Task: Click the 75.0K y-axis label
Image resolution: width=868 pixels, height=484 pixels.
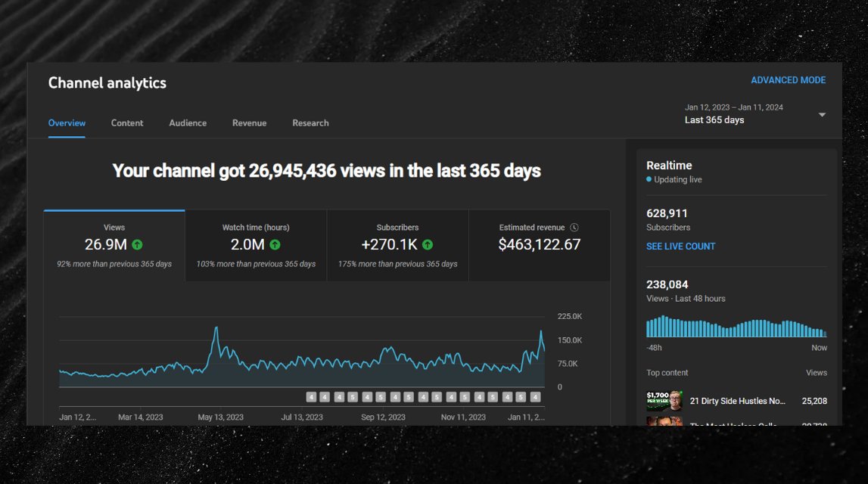Action: pos(568,364)
